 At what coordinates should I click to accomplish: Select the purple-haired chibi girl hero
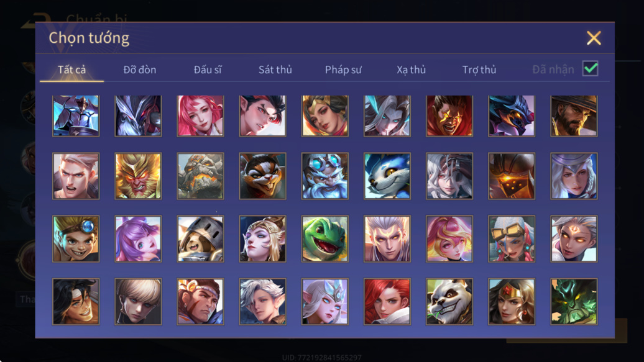coord(138,239)
